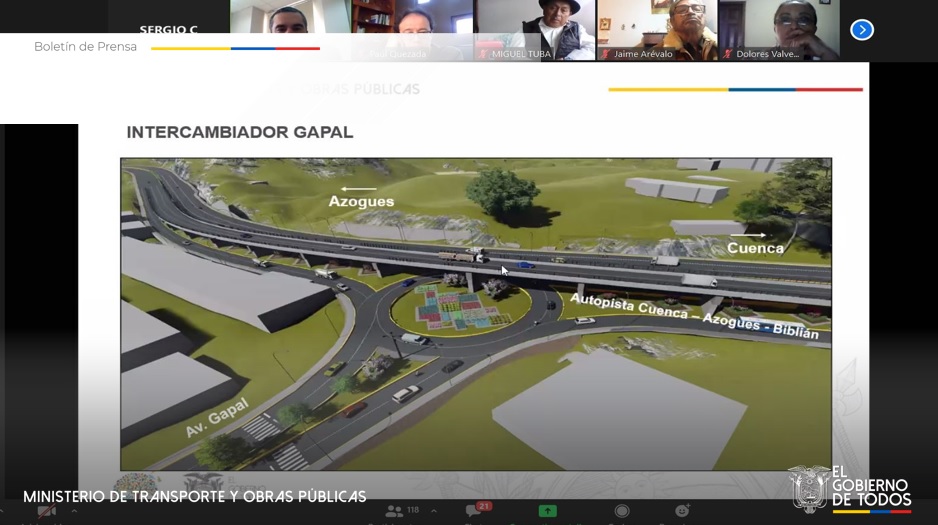
Task: Click muted microphone icon beside MIGUEL TUBA
Action: coord(483,54)
